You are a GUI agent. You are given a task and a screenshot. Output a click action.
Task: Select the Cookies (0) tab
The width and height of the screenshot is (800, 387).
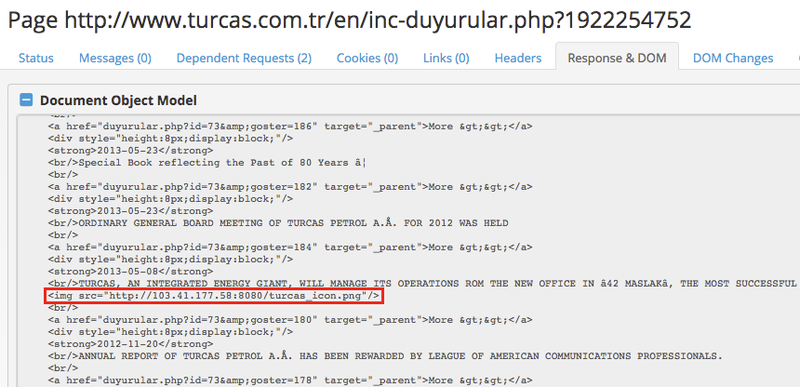(x=367, y=58)
